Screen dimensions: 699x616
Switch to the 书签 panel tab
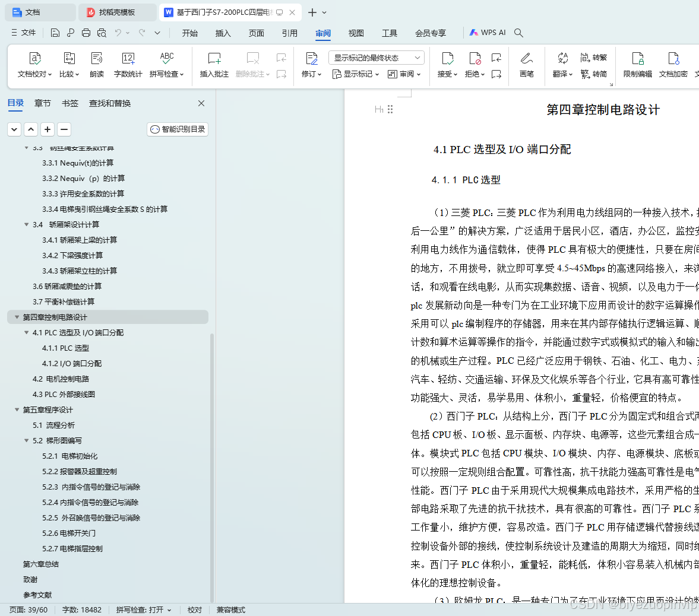pos(70,103)
